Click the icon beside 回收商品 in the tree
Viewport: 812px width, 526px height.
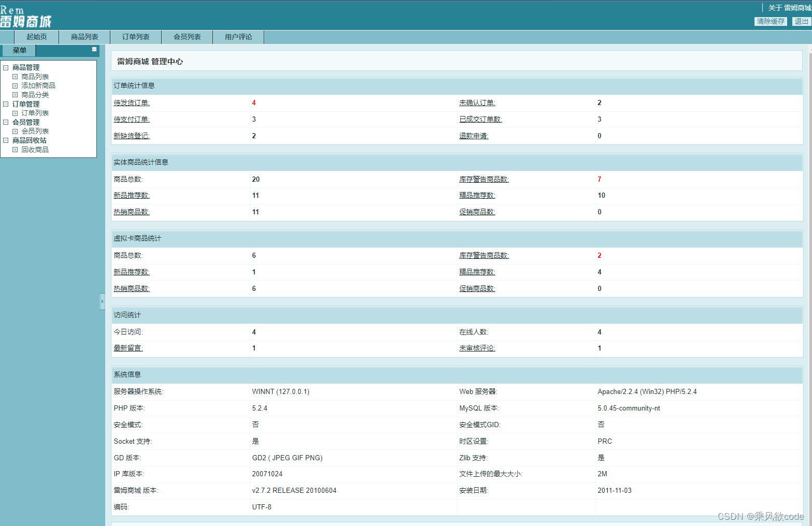coord(15,150)
